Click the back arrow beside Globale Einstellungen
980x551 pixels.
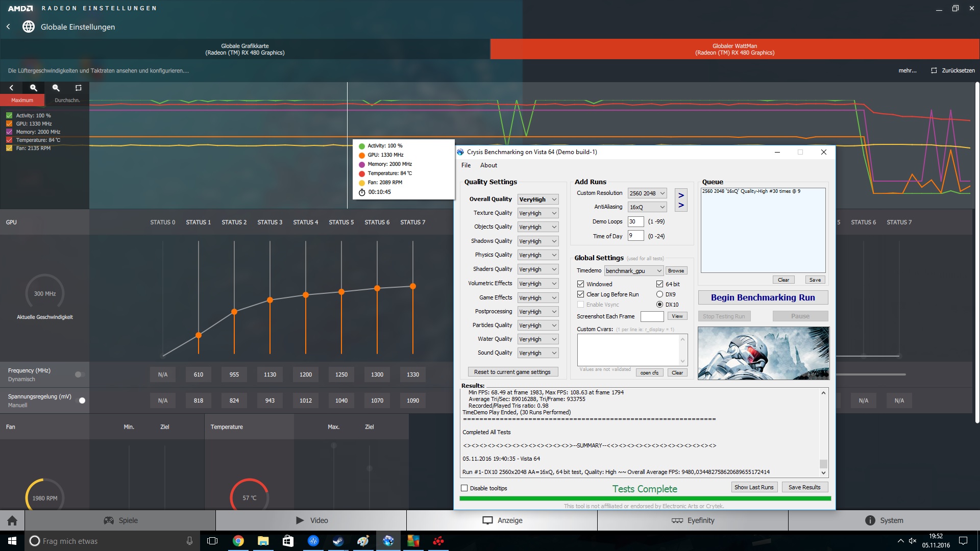pyautogui.click(x=8, y=27)
